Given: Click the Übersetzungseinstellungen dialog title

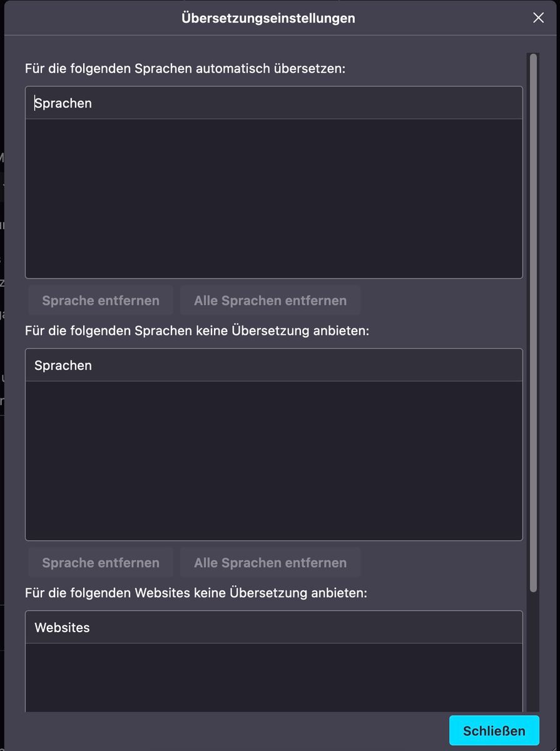Looking at the screenshot, I should 268,18.
